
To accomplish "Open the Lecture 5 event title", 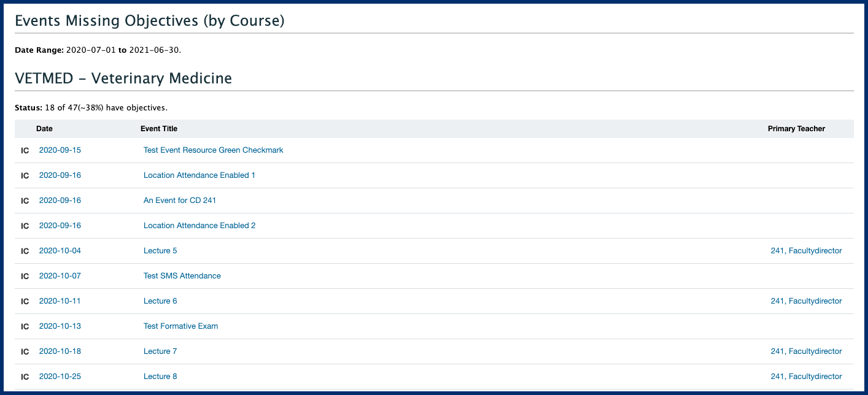I will point(160,251).
